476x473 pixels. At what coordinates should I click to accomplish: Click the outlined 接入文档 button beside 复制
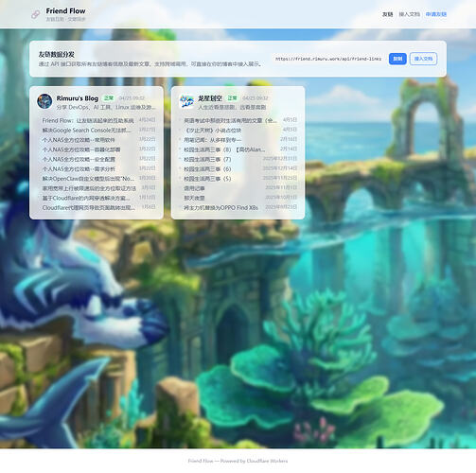click(423, 59)
